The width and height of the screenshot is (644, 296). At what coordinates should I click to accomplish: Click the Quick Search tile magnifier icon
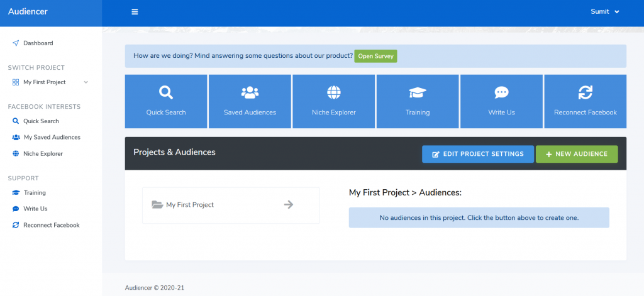click(x=166, y=93)
